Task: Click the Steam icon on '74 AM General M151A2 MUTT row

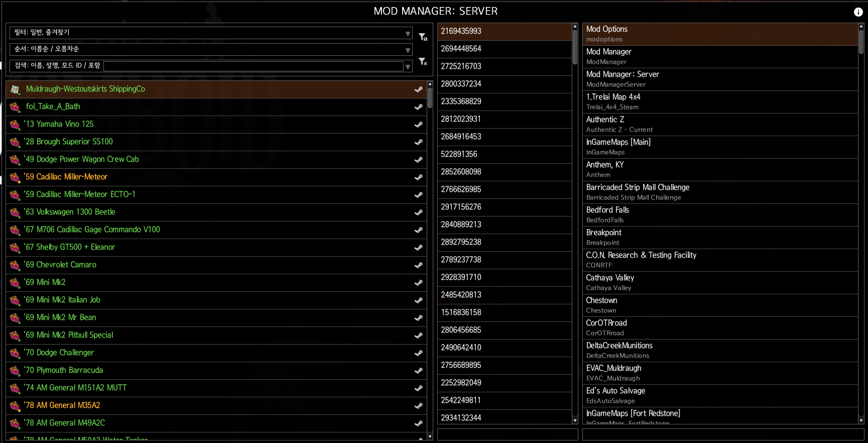Action: (x=418, y=388)
